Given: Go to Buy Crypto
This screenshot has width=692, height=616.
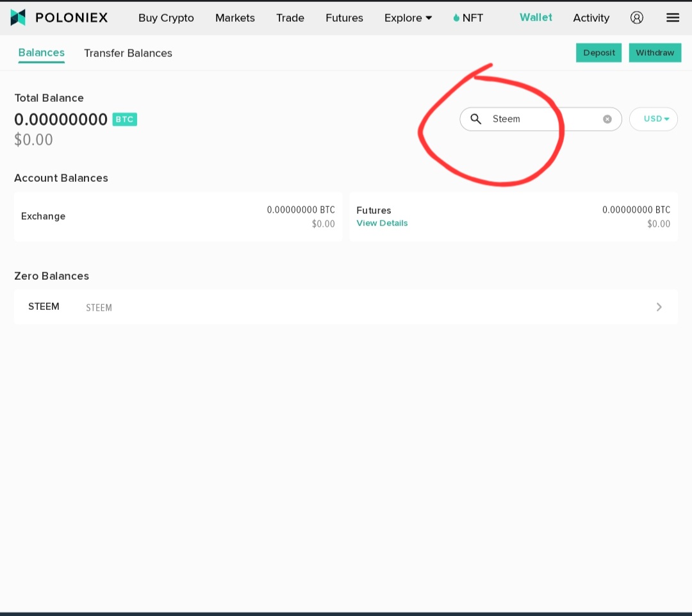Looking at the screenshot, I should (166, 18).
